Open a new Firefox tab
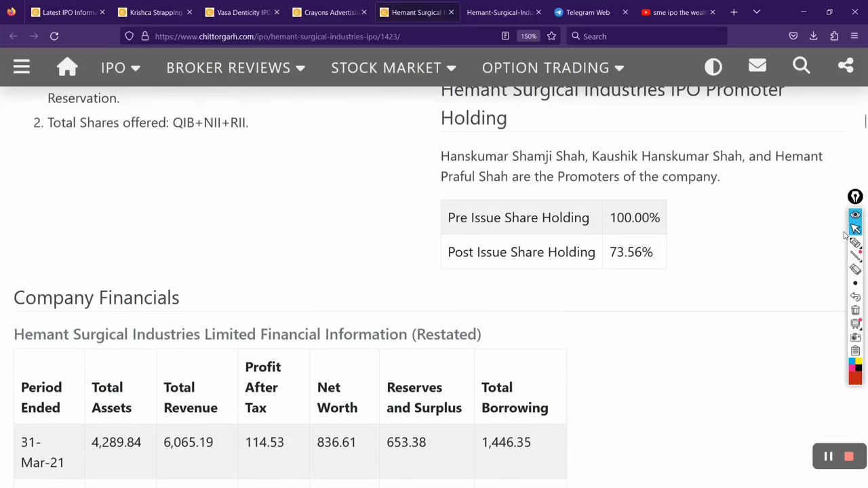 pos(734,12)
